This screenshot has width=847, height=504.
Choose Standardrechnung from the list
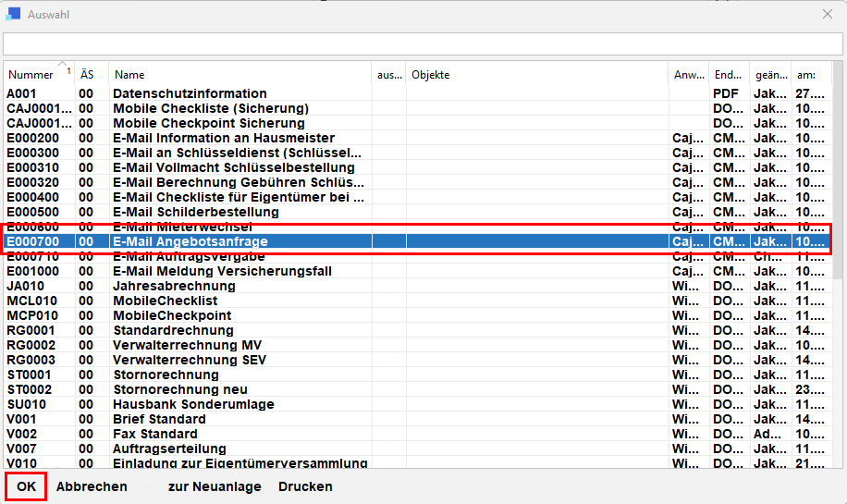(x=175, y=330)
